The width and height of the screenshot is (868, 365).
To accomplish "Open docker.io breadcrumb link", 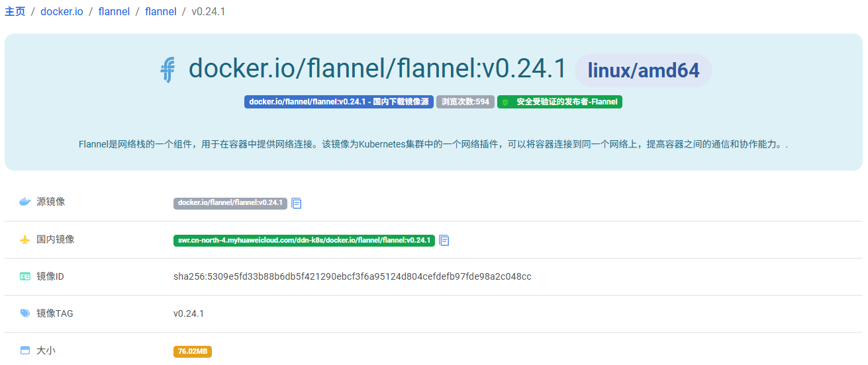I will coord(62,11).
